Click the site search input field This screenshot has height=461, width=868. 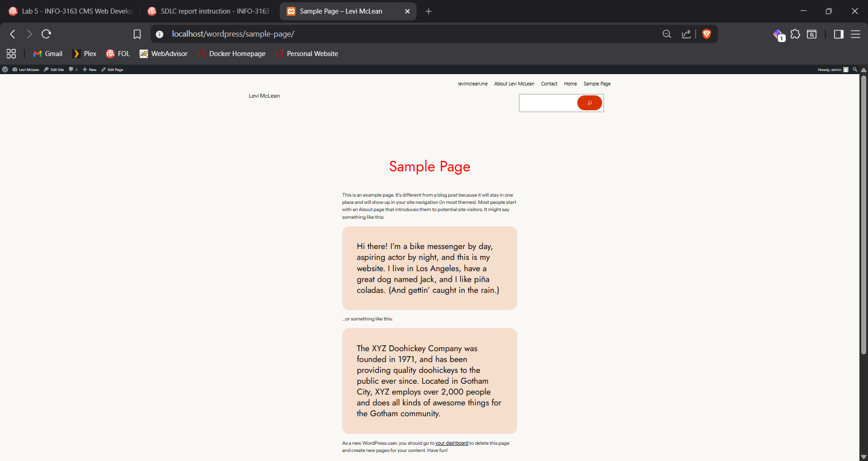click(548, 103)
